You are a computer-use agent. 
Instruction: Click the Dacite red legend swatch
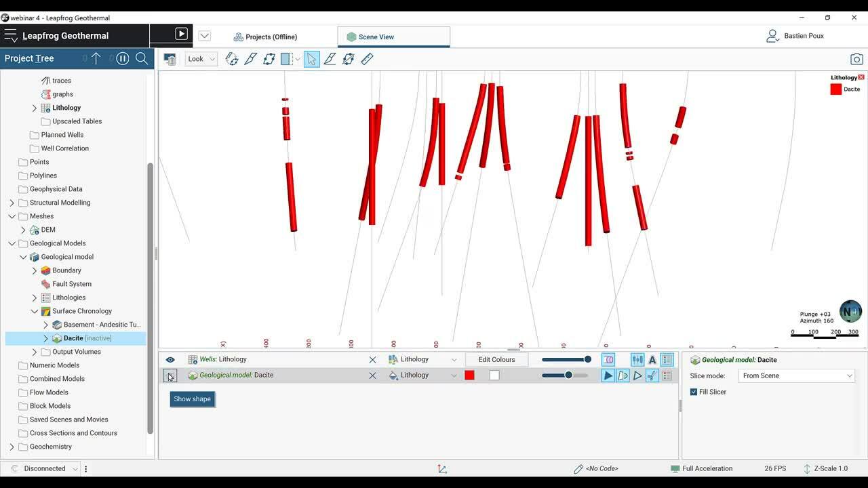click(x=836, y=89)
